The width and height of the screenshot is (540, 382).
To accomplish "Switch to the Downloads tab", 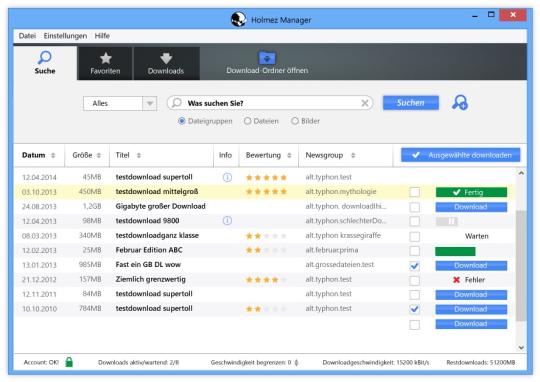I will (166, 63).
